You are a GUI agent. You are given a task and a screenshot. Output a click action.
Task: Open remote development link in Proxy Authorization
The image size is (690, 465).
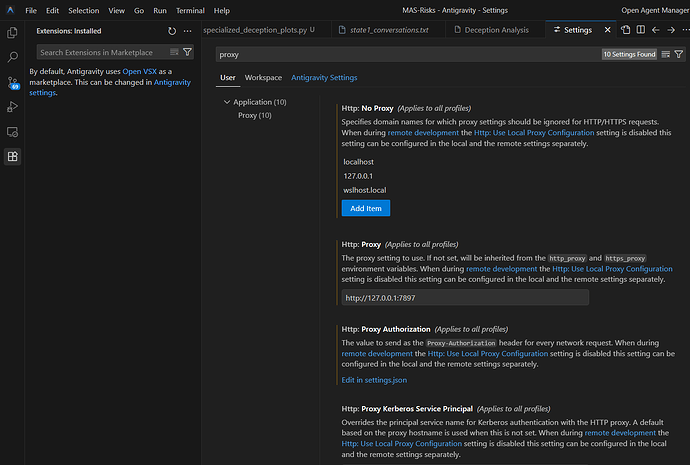coord(377,354)
